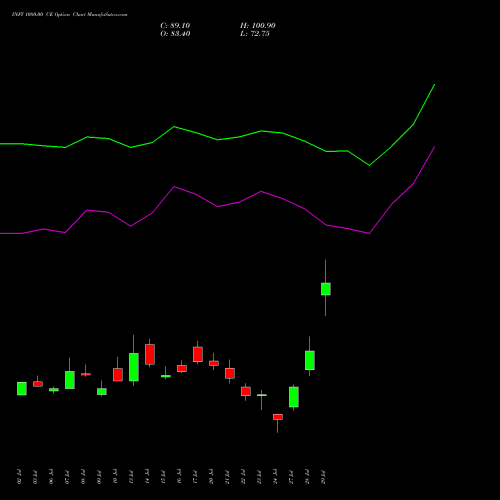The height and width of the screenshot is (500, 500).
Task: Select the 13 Jul date label
Action: [x=131, y=477]
